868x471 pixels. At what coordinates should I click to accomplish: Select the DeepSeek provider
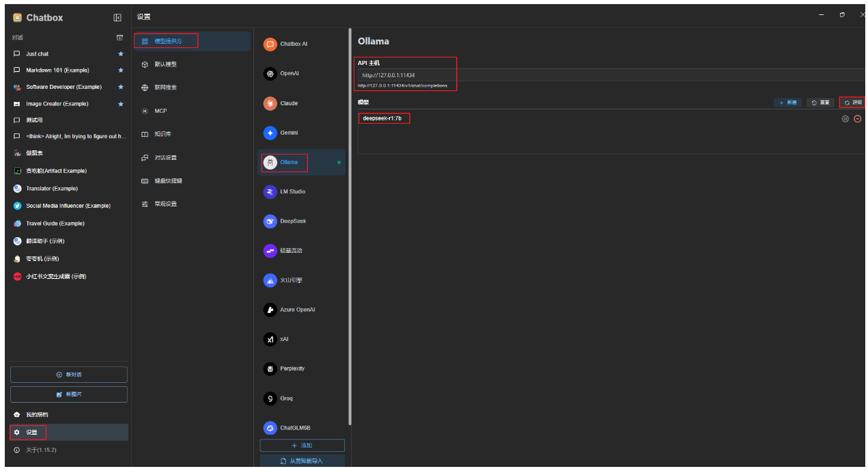pyautogui.click(x=301, y=221)
